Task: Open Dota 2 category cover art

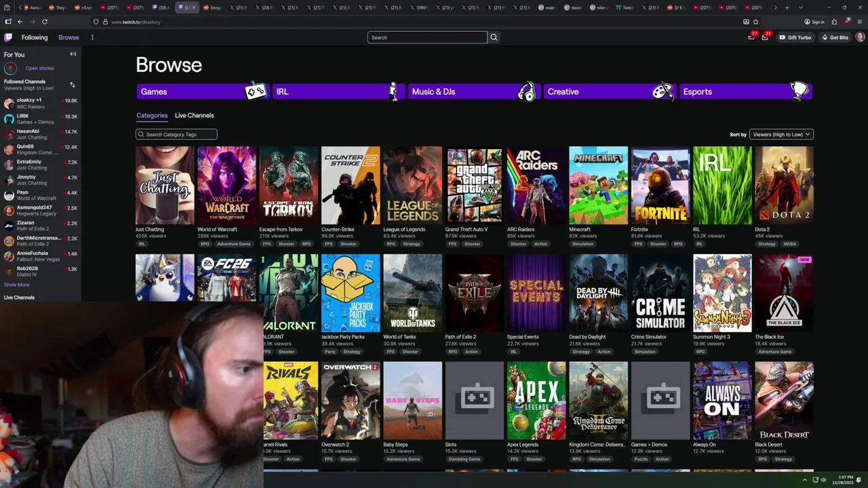Action: click(x=784, y=185)
